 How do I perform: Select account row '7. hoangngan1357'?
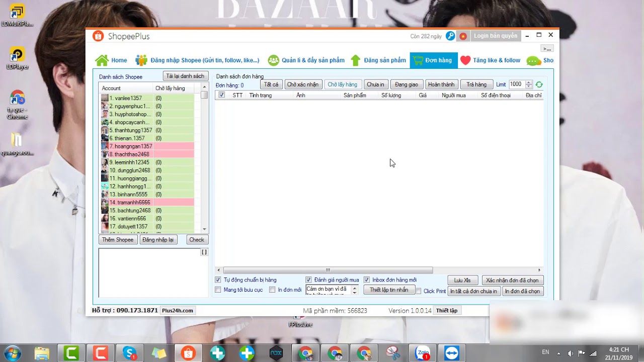147,146
